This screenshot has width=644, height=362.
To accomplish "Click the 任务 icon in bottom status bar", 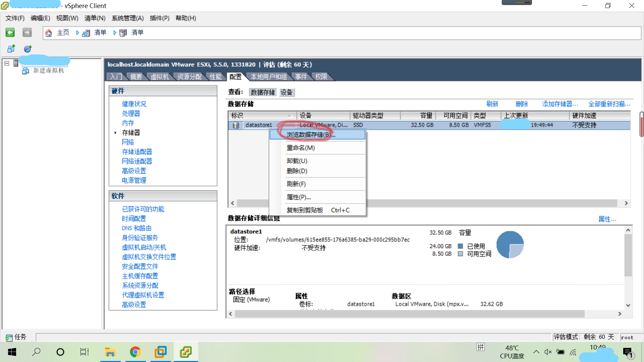I will [x=9, y=337].
